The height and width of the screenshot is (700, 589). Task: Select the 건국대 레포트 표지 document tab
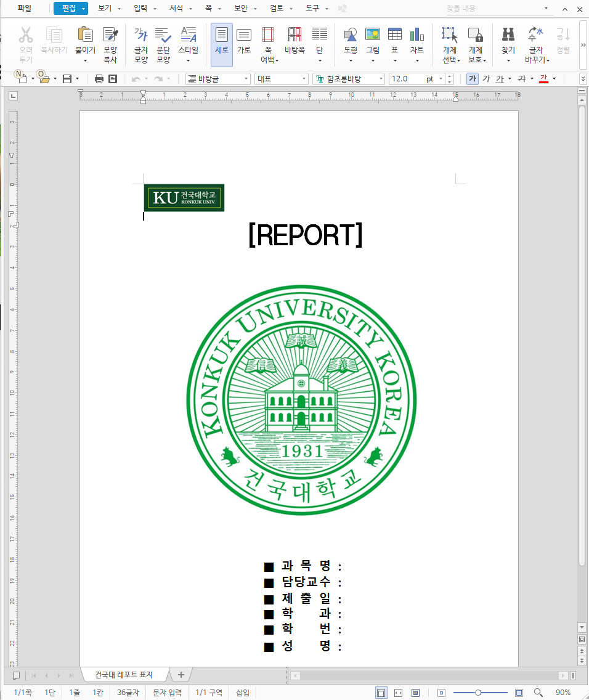(124, 675)
